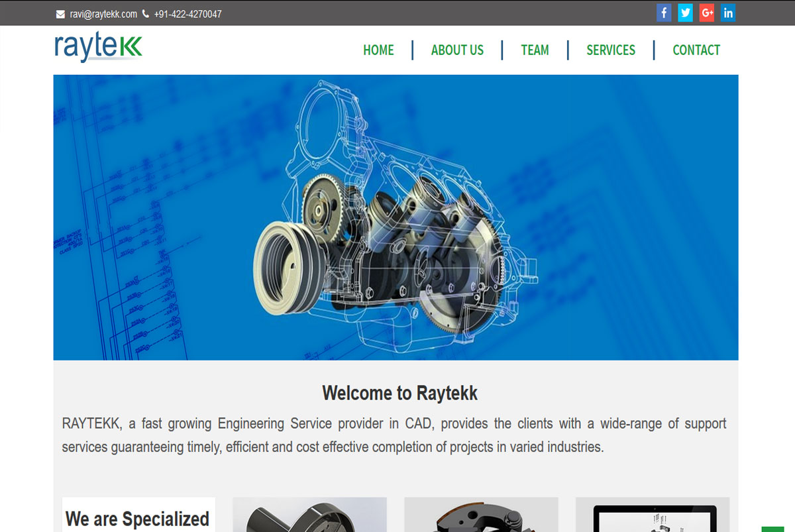This screenshot has height=532, width=795.
Task: Open the Facebook social icon
Action: (664, 13)
